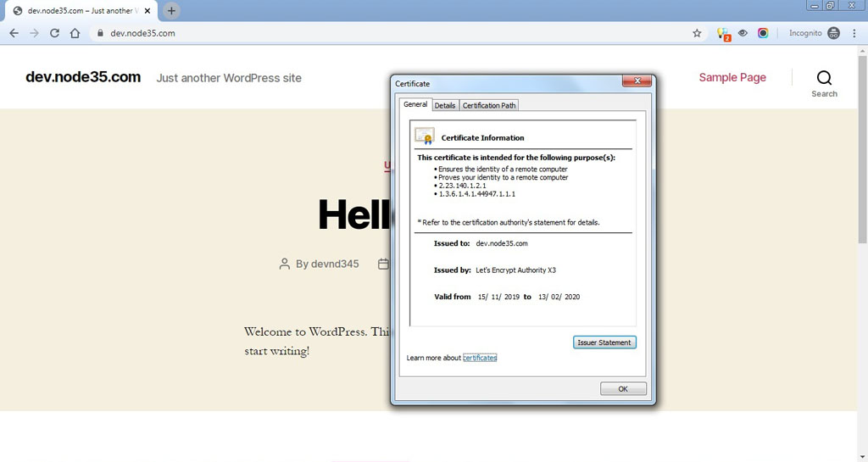Click the Certificate Information heading
Viewport: 868px width, 462px height.
click(x=482, y=138)
